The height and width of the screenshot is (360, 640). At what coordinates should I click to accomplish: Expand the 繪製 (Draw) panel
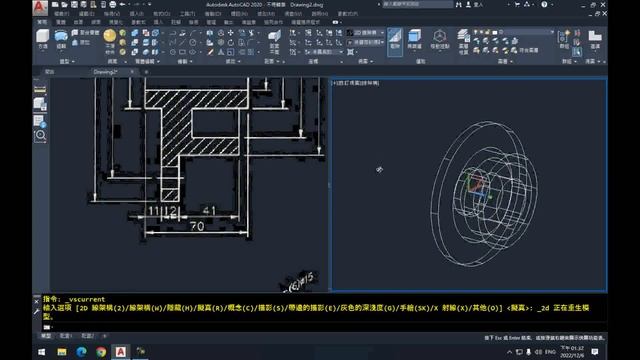coord(184,61)
